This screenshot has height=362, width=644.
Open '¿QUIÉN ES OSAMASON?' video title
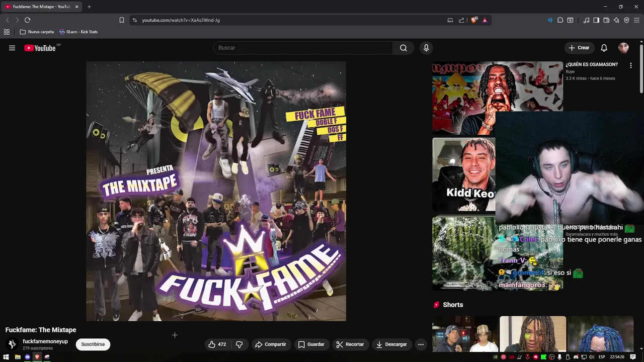pos(592,64)
